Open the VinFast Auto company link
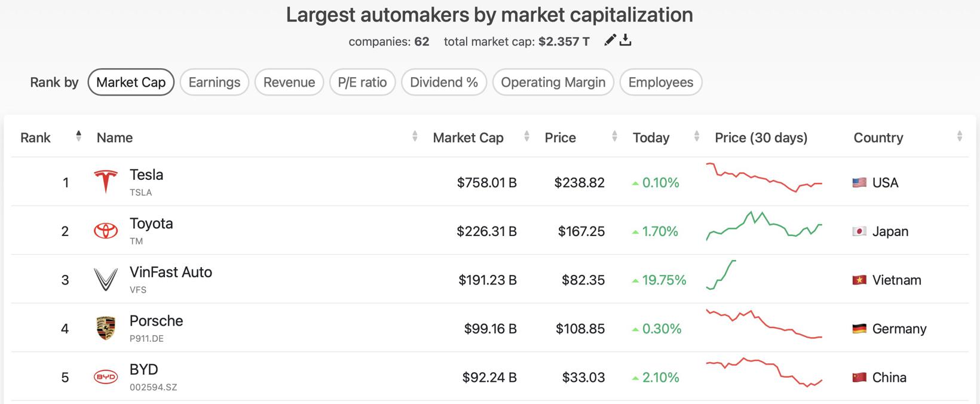The width and height of the screenshot is (980, 404). coord(171,272)
